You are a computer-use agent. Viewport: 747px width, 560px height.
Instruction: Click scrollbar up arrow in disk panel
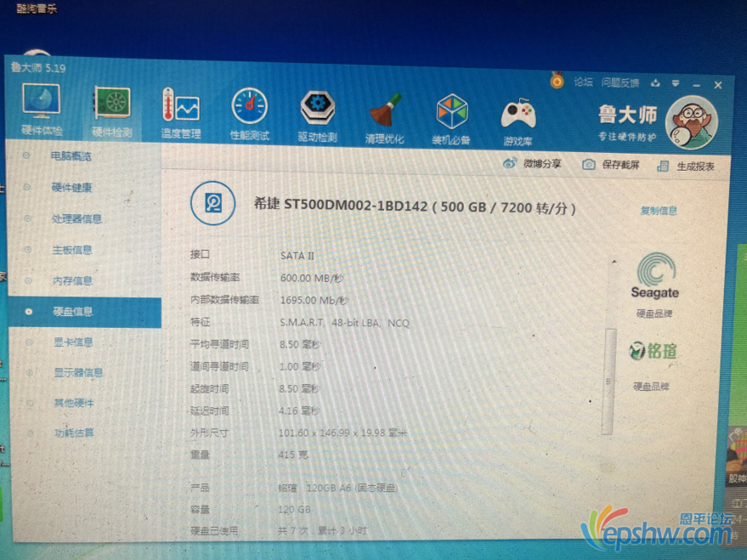coord(614,262)
